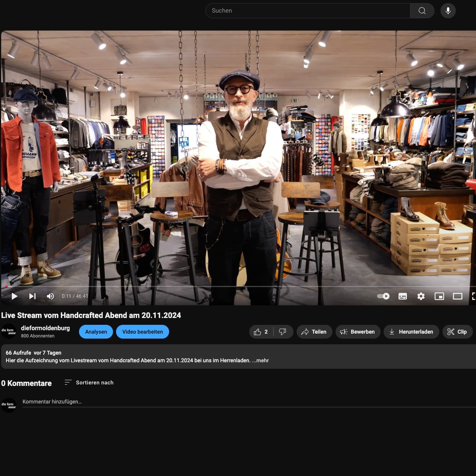476x476 pixels.
Task: Click the search magnifier button
Action: click(422, 11)
